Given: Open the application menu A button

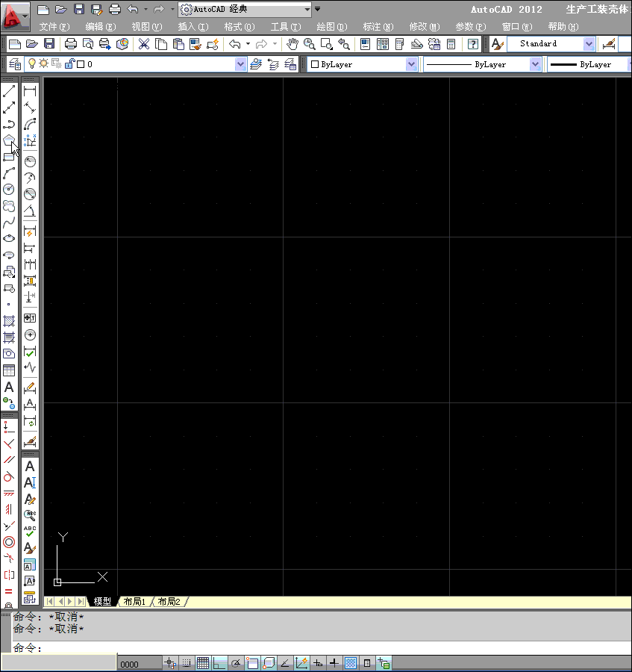Looking at the screenshot, I should (16, 16).
